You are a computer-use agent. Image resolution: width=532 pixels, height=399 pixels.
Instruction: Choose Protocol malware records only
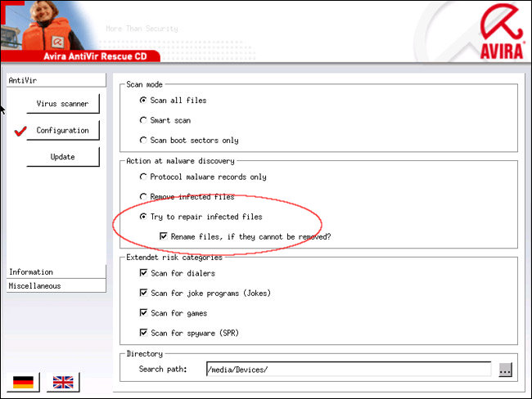(143, 177)
